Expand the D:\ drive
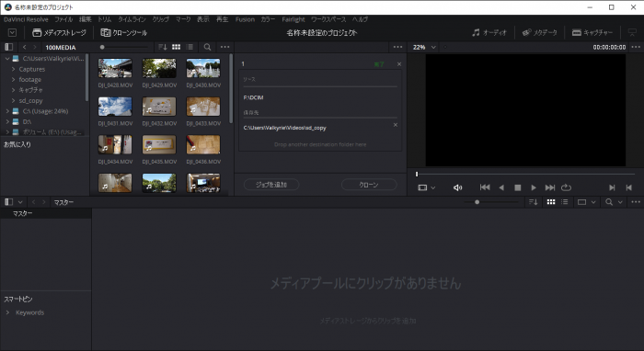The height and width of the screenshot is (351, 644). pos(7,122)
